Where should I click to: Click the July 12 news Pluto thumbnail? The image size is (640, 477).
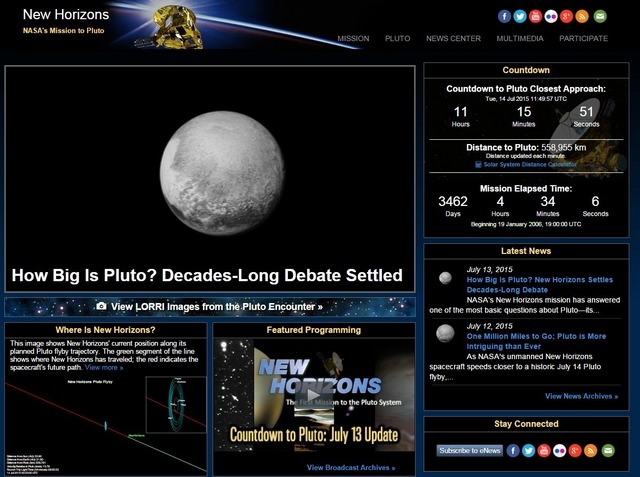coord(445,333)
